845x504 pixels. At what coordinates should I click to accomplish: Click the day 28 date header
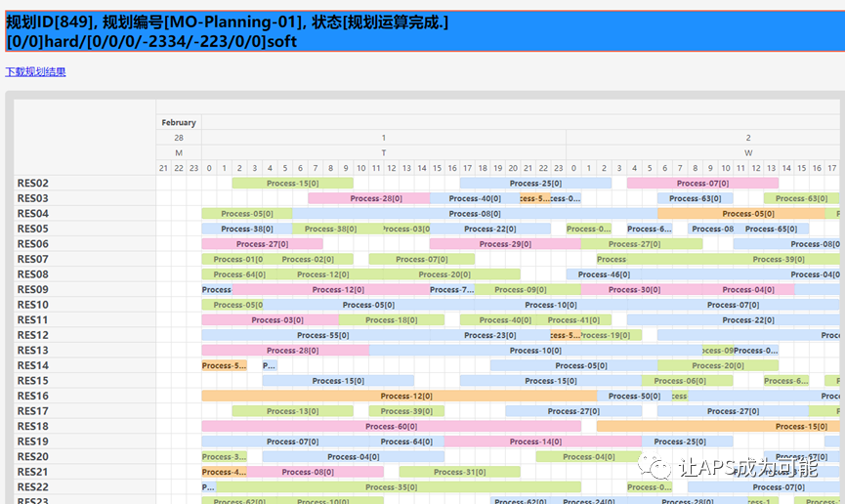click(x=179, y=138)
